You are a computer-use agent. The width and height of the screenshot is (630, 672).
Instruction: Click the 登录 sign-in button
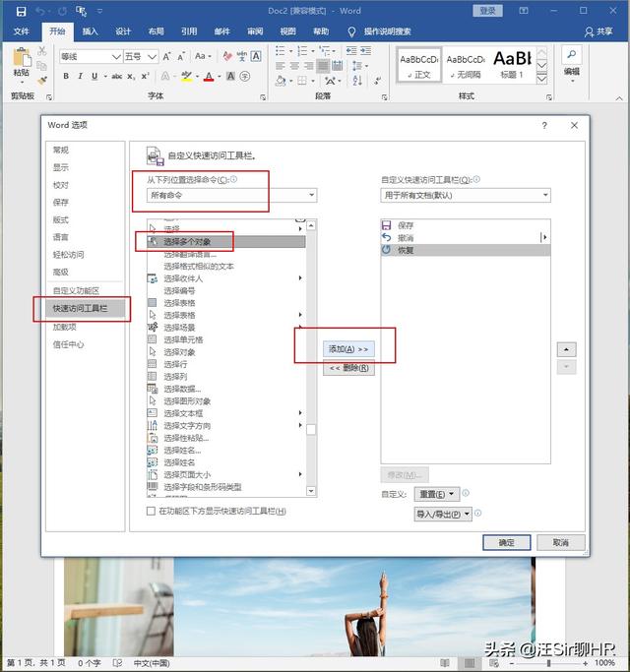click(x=487, y=11)
